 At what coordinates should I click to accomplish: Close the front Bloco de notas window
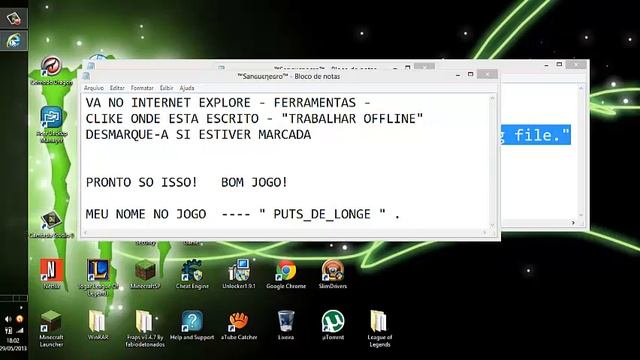487,74
